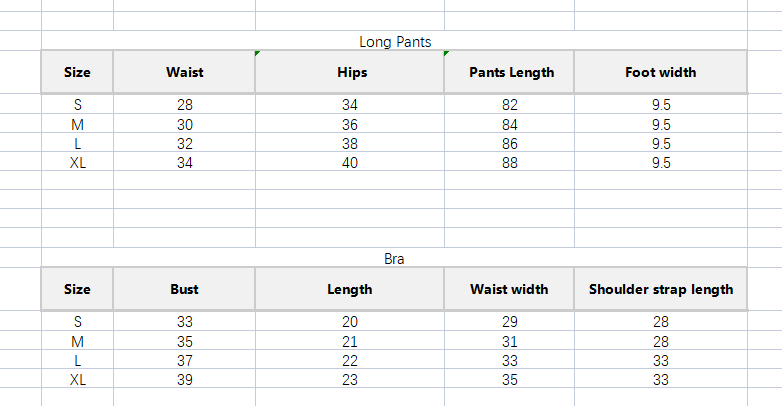Screen dimensions: 782x406
Task: Click the Waist width header cell
Action: tap(510, 289)
